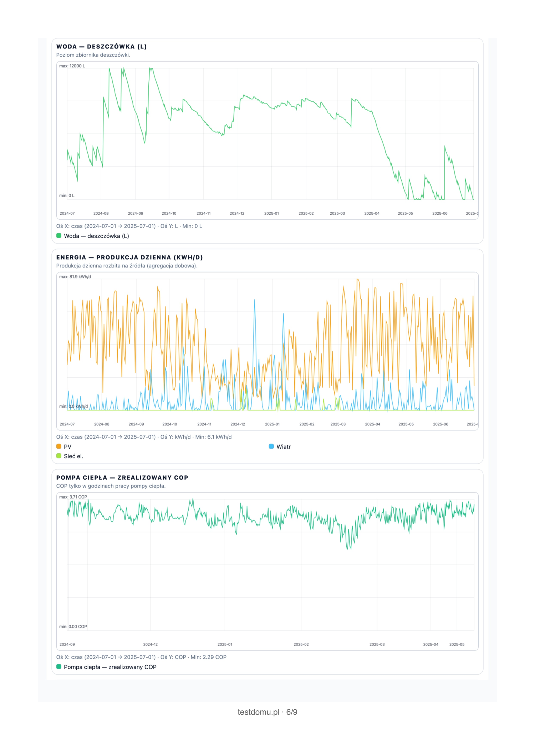
Task: Click the max: 12000 L axis label
Action: point(72,66)
